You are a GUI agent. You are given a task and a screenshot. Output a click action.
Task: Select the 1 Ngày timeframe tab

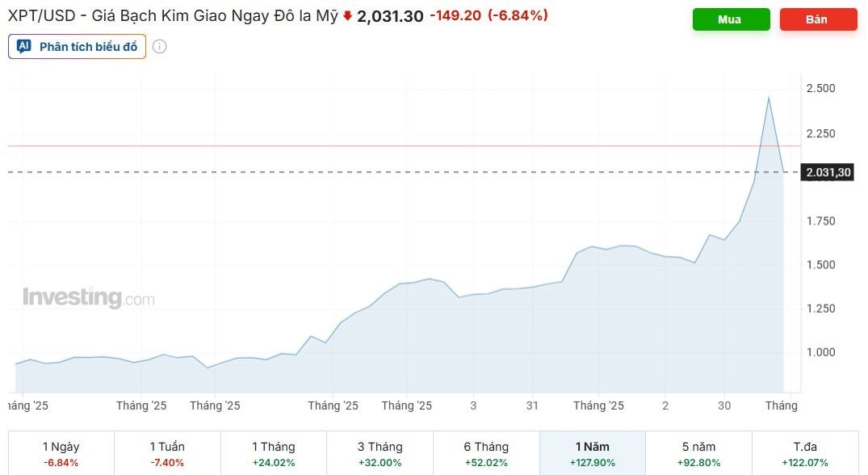61,453
